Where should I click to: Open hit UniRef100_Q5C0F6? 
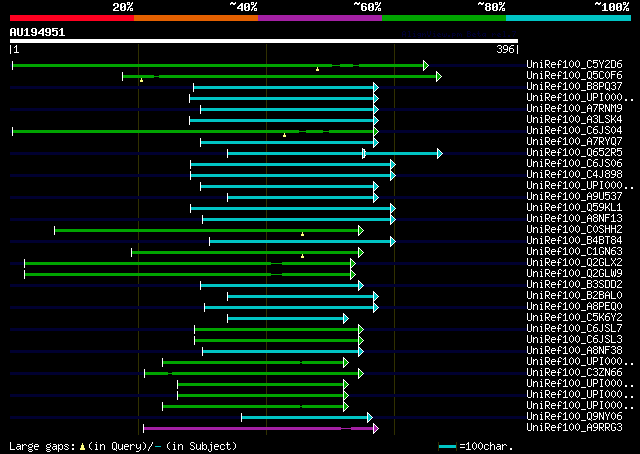[574, 75]
